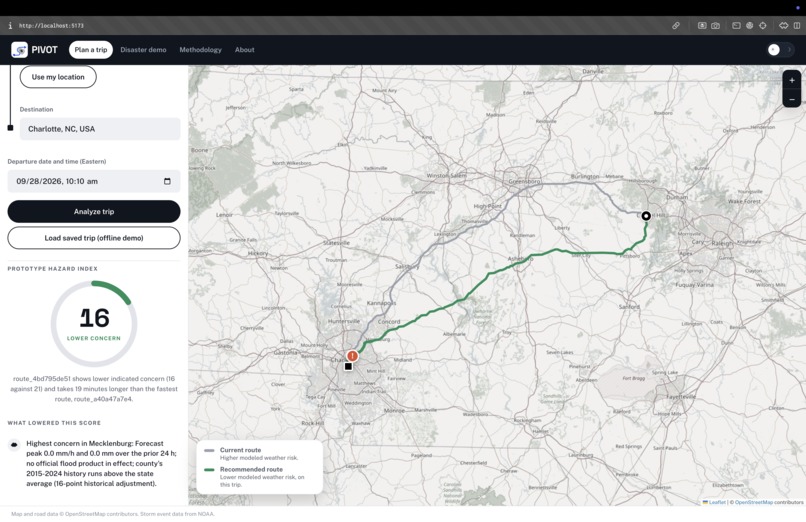Click the orange hazard warning marker on map
Image resolution: width=806 pixels, height=522 pixels.
pos(352,356)
